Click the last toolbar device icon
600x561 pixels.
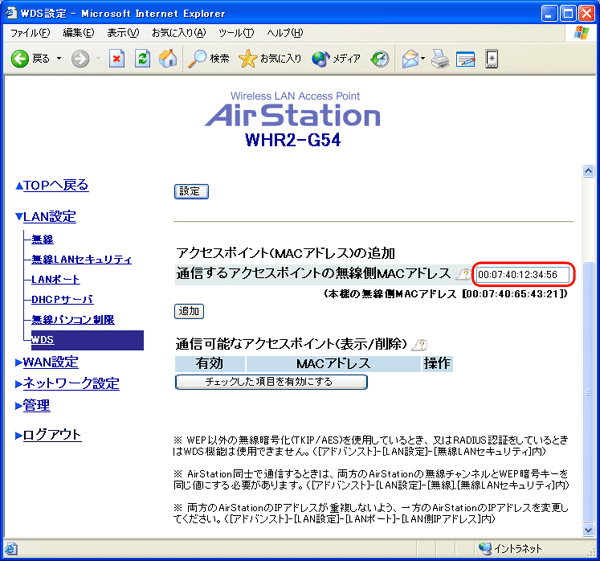tap(491, 59)
